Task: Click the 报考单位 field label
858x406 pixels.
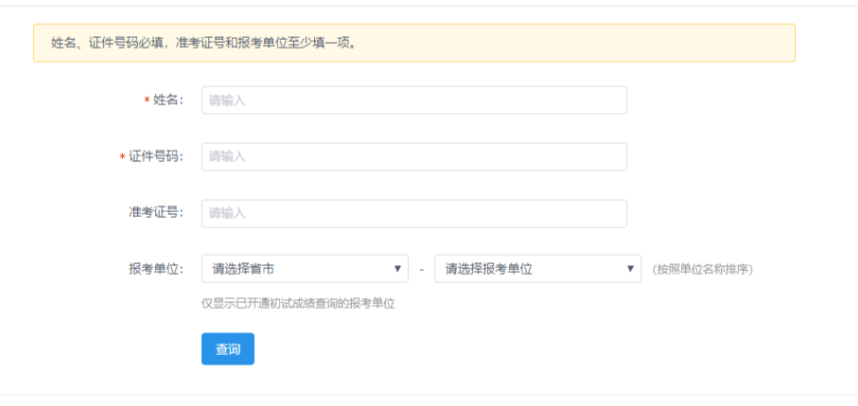Action: point(156,269)
